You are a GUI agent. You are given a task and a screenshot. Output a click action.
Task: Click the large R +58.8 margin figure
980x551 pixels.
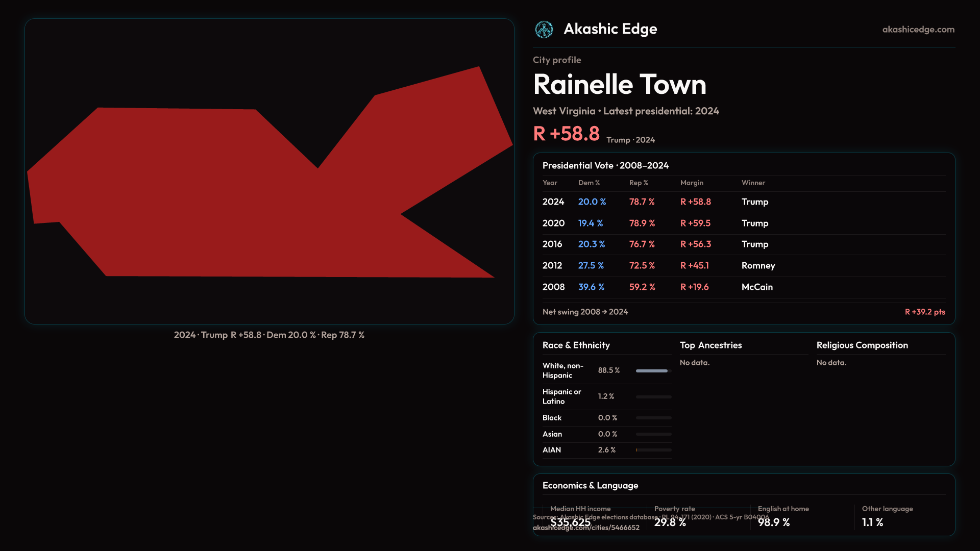[x=566, y=134]
